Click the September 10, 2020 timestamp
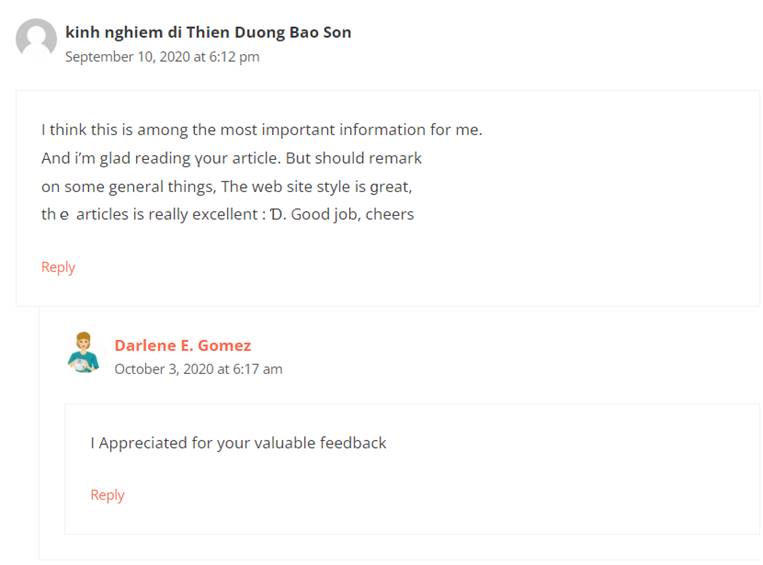The image size is (763, 565). click(x=162, y=57)
